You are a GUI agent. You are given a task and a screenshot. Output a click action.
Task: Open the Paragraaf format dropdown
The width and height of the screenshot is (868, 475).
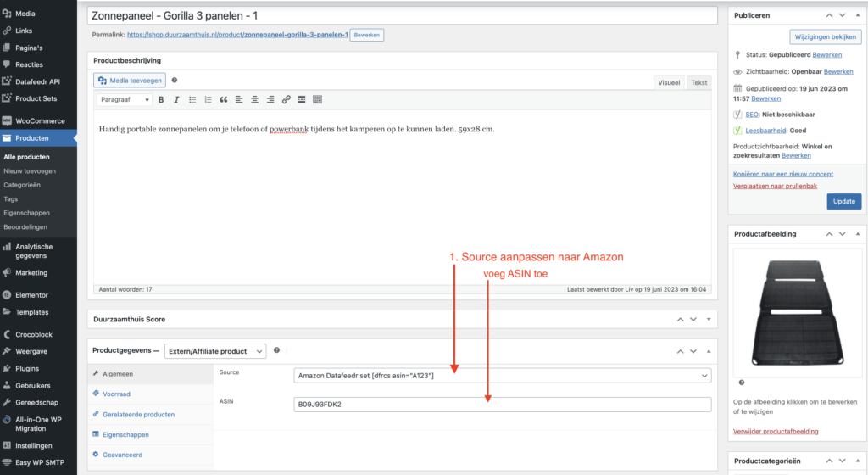[x=124, y=99]
